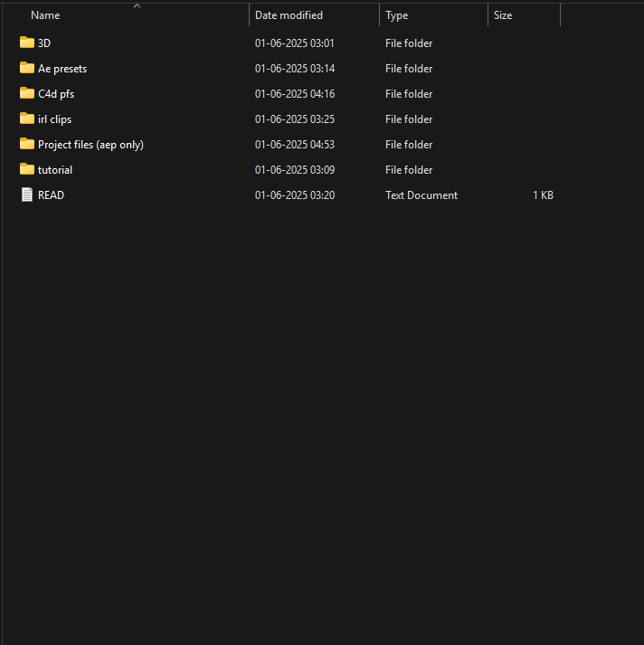
Task: Click 'File folder' type in 3D row
Action: click(x=409, y=43)
